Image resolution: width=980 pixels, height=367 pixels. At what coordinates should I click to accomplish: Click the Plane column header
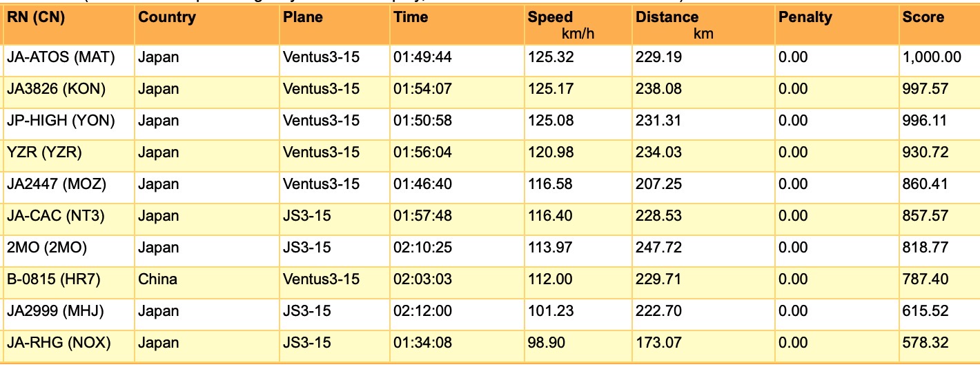point(302,17)
